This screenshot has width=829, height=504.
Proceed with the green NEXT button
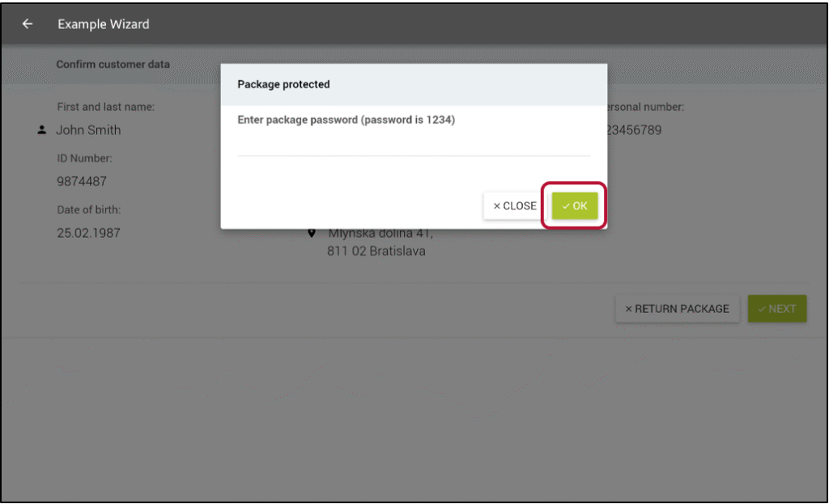pos(777,308)
